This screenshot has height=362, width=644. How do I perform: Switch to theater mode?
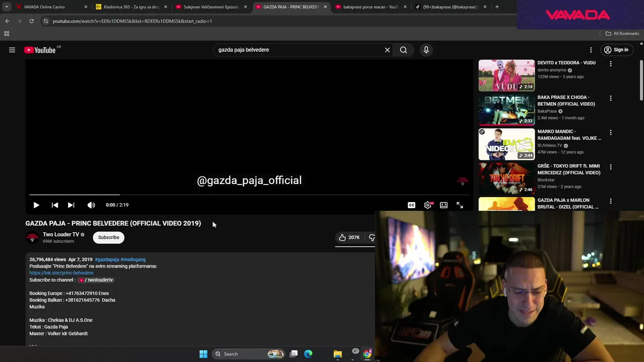point(444,205)
